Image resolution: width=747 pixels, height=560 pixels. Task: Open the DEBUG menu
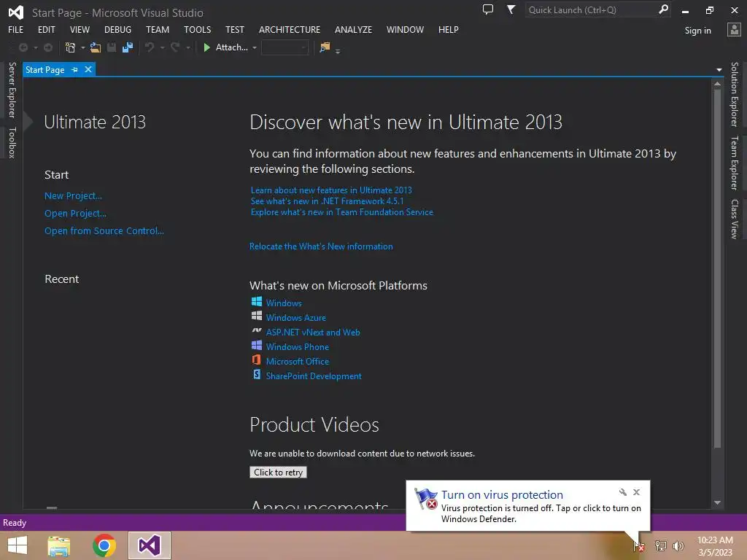click(117, 29)
